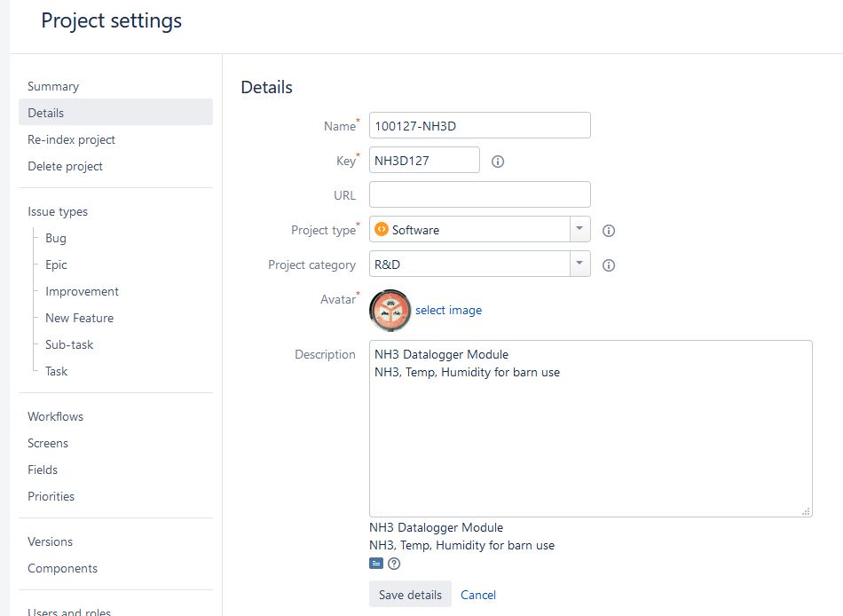This screenshot has height=616, width=843.
Task: Click into the empty URL field
Action: click(x=479, y=194)
